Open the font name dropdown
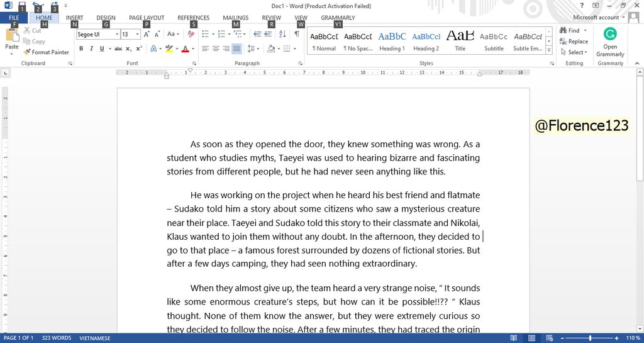This screenshot has width=644, height=343. [117, 35]
